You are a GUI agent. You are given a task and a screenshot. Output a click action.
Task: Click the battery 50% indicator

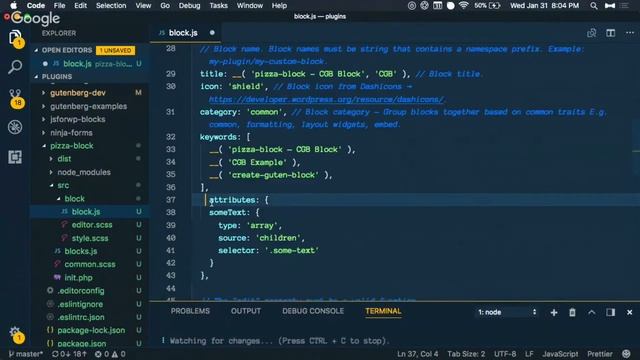487,6
